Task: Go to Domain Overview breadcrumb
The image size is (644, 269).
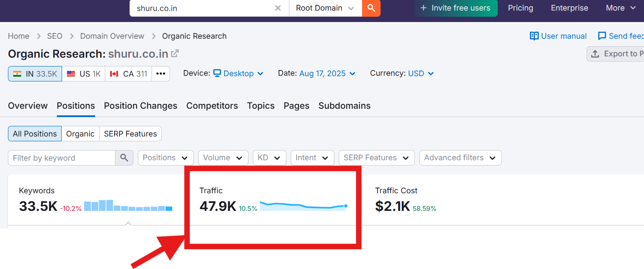Action: pos(112,36)
